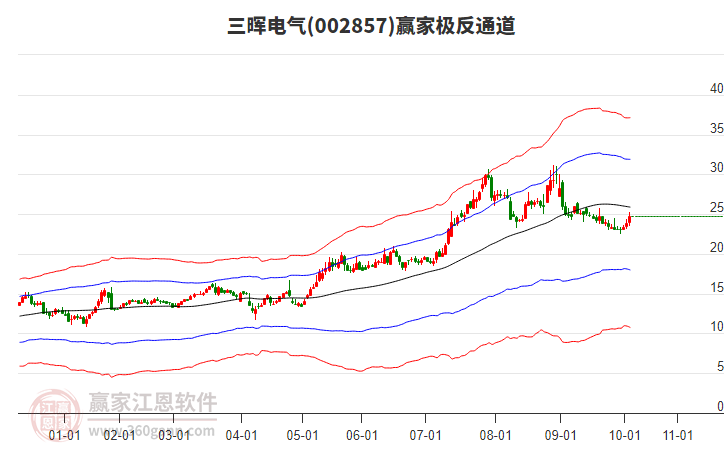Click the 20 price axis label
Image resolution: width=726 pixels, height=450 pixels.
pyautogui.click(x=716, y=247)
